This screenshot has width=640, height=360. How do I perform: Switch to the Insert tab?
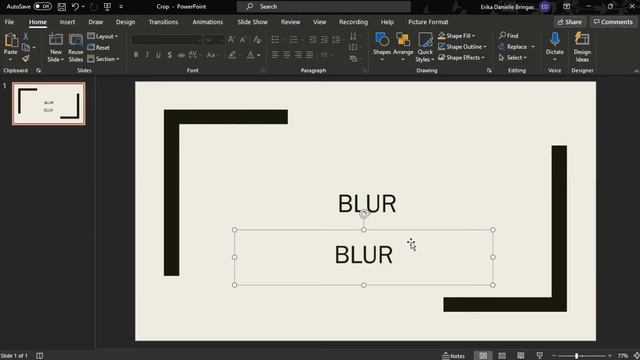coord(67,22)
